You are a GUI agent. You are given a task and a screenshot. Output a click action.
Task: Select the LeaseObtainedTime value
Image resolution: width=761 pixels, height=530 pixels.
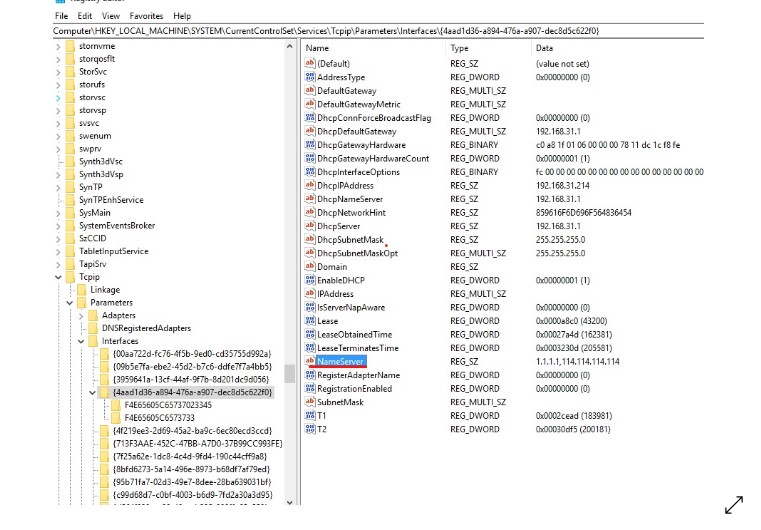coord(354,334)
